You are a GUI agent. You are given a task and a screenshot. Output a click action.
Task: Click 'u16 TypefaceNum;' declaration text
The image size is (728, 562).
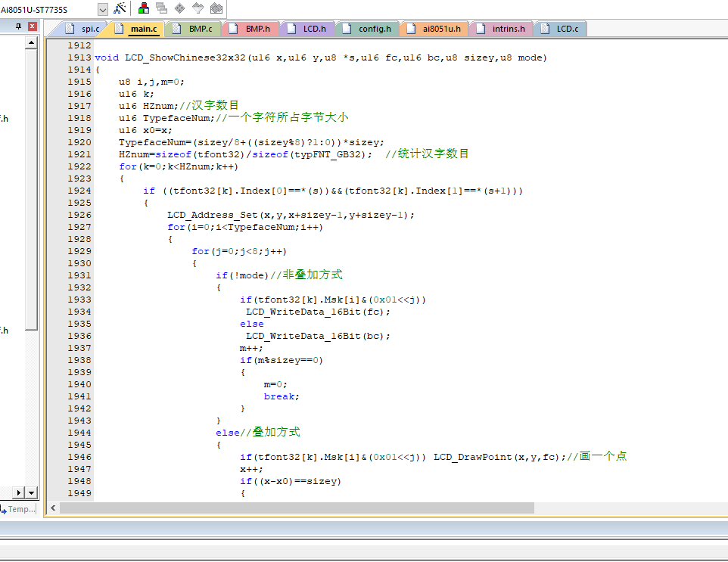tap(166, 118)
